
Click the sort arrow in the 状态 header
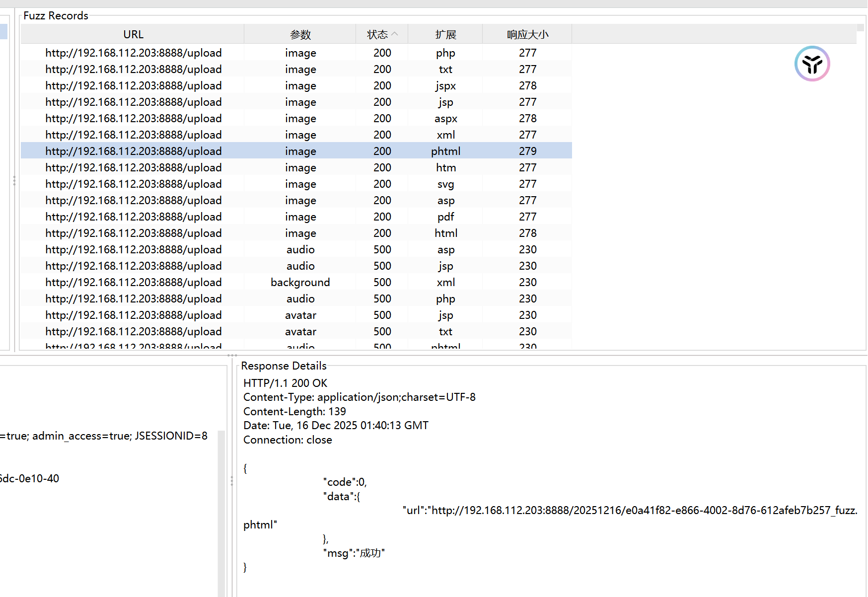coord(395,34)
